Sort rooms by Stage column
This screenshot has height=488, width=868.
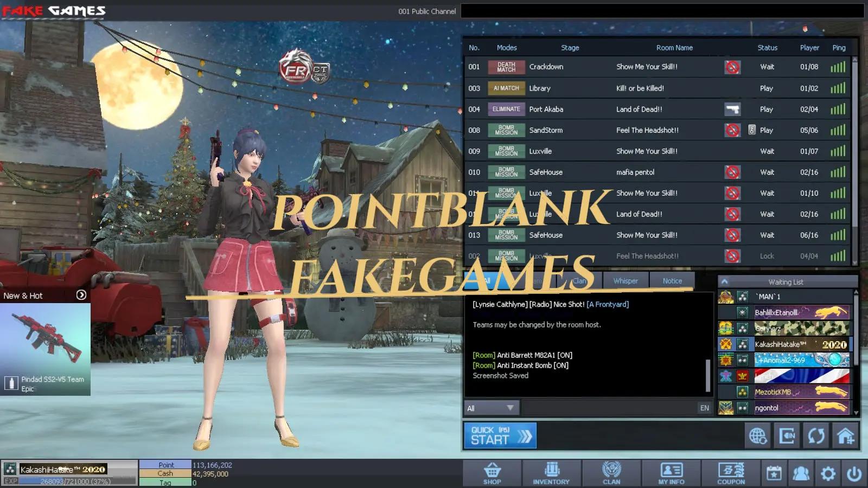point(570,48)
